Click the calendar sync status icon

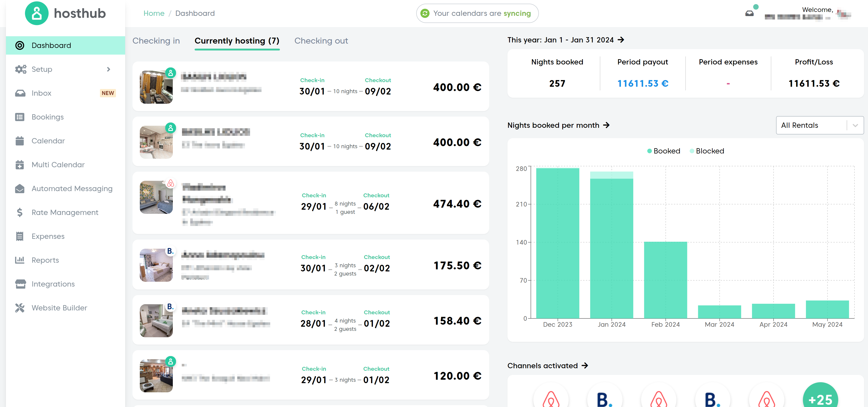click(425, 14)
